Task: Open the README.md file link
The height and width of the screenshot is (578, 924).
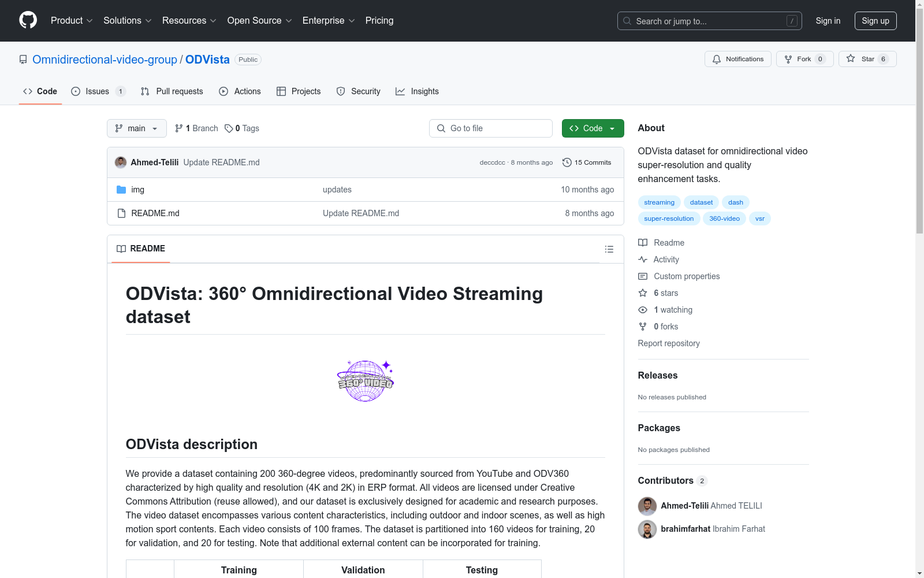Action: click(x=155, y=213)
